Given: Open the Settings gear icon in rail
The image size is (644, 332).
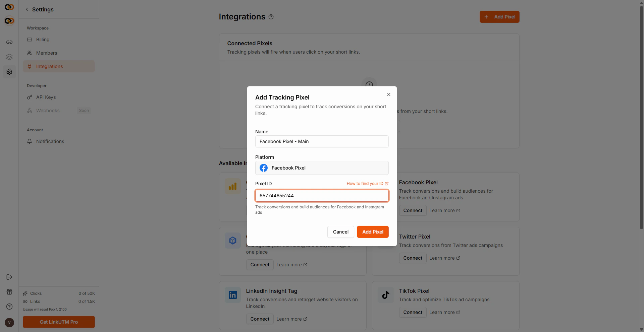Looking at the screenshot, I should point(9,72).
